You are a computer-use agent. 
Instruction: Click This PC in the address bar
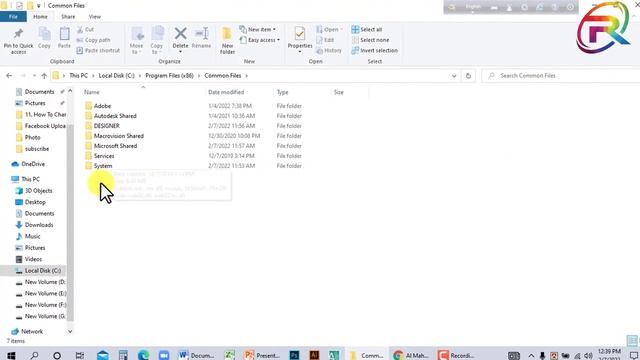tap(78, 76)
